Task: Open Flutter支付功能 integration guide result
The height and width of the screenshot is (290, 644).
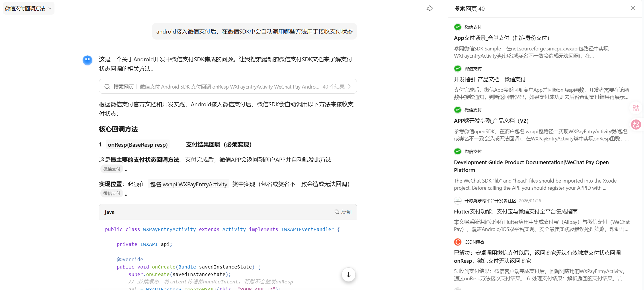Action: [x=515, y=211]
